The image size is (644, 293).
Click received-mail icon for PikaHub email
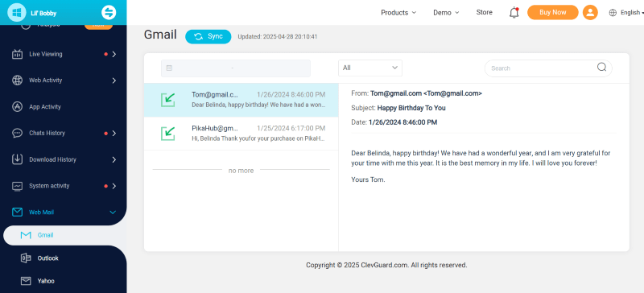point(168,134)
